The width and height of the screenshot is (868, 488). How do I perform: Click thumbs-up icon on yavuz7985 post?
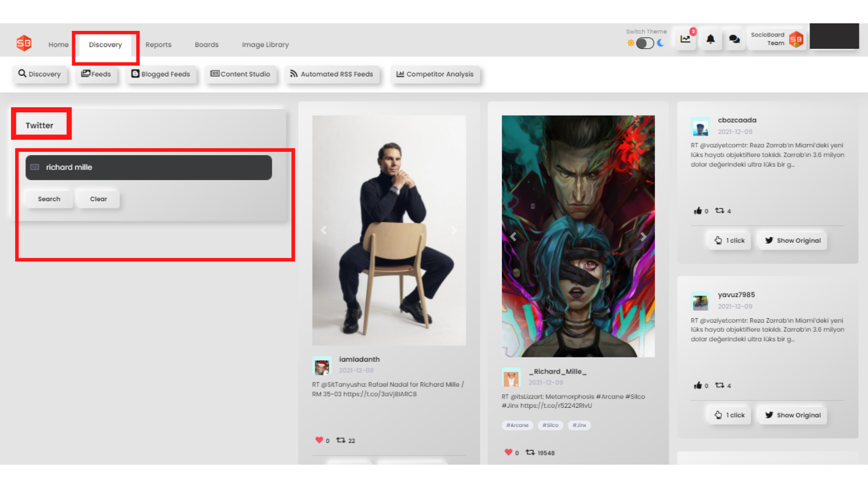[698, 386]
